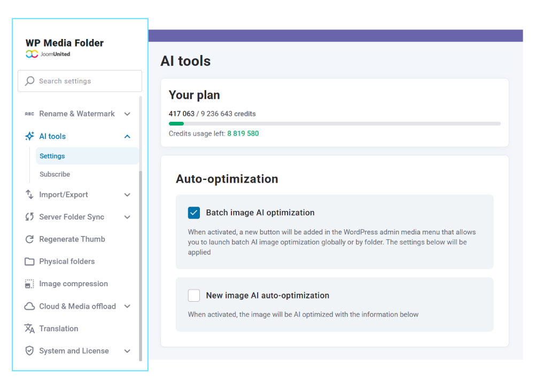Click the Import/Export arrows icon
The image size is (535, 392).
(x=30, y=194)
